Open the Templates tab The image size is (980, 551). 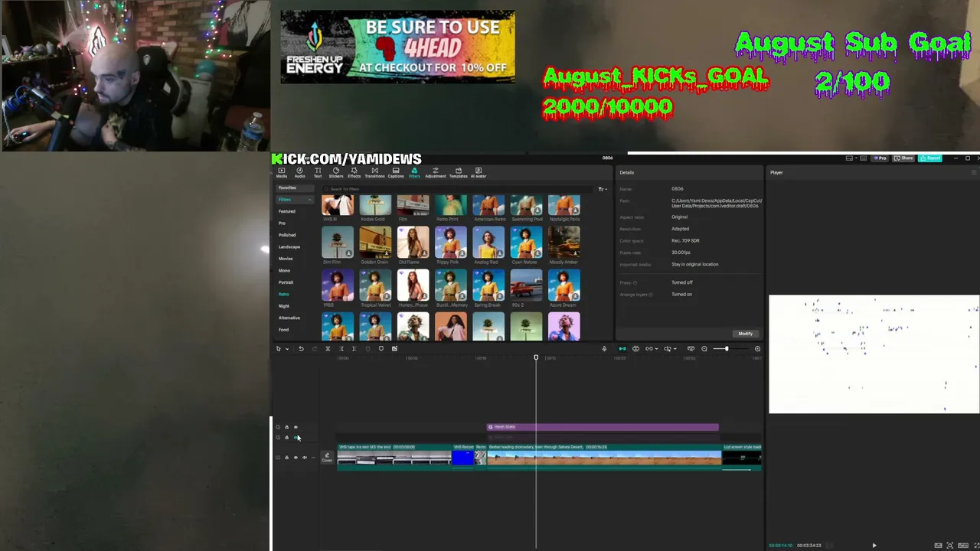coord(458,173)
